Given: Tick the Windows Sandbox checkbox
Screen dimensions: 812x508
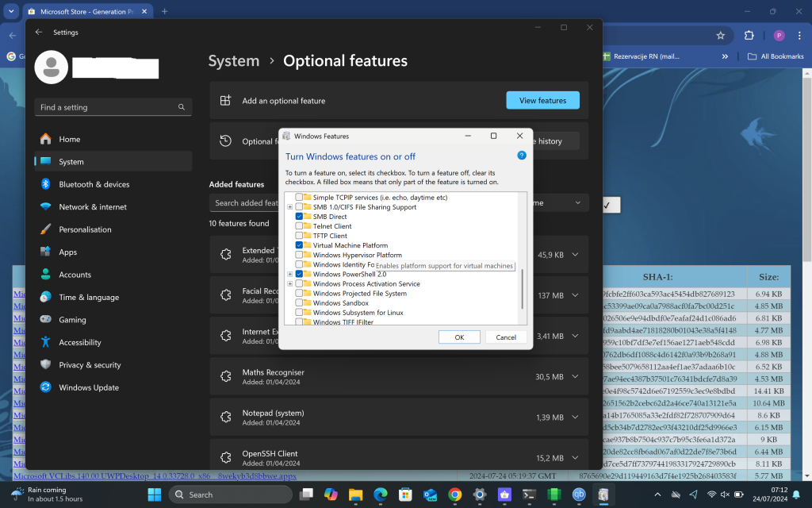Looking at the screenshot, I should (299, 303).
